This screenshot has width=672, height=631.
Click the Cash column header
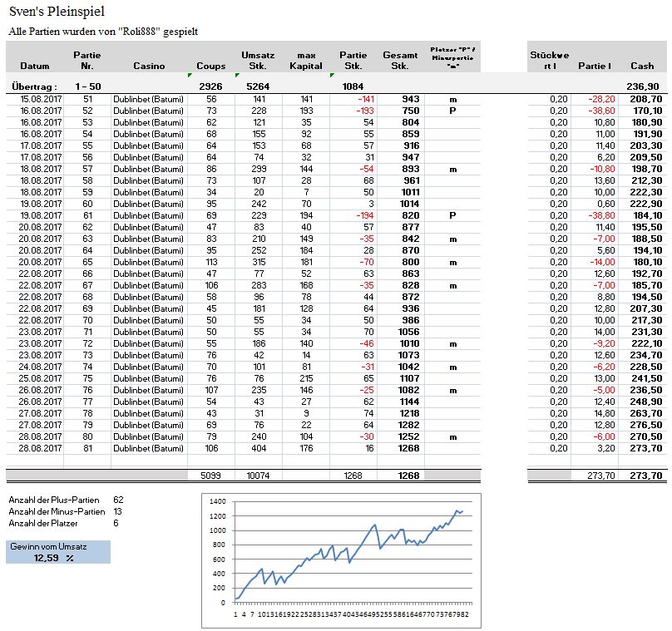[641, 66]
